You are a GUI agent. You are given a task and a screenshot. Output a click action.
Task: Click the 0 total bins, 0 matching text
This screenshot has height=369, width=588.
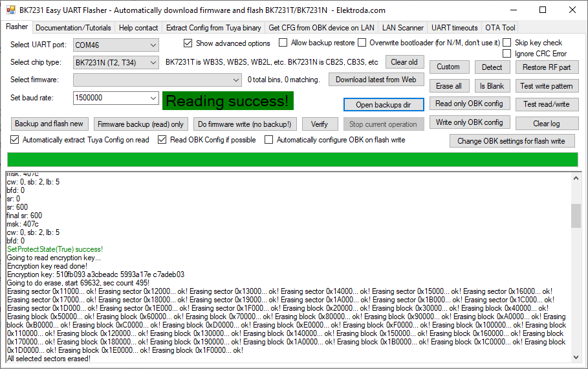pos(284,80)
